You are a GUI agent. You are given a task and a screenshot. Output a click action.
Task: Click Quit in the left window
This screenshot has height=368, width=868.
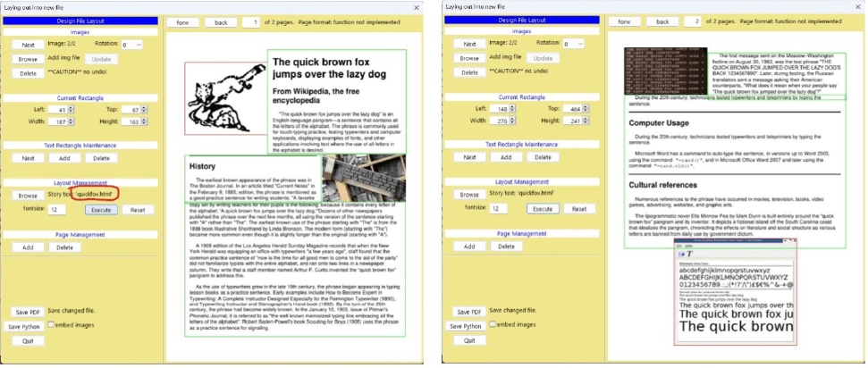coord(28,341)
